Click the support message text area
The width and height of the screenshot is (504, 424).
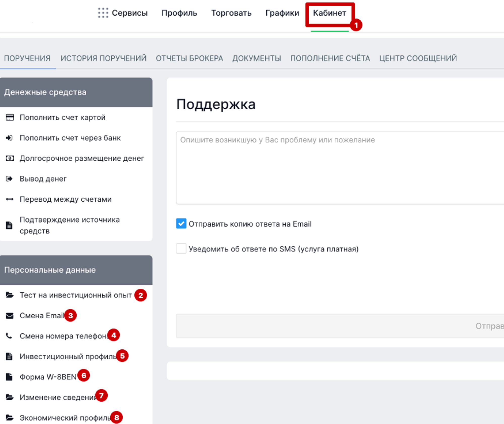point(340,168)
